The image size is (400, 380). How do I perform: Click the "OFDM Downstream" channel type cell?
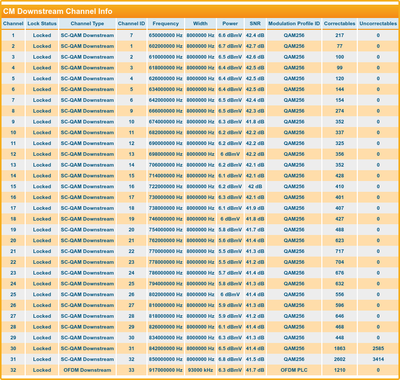87,370
